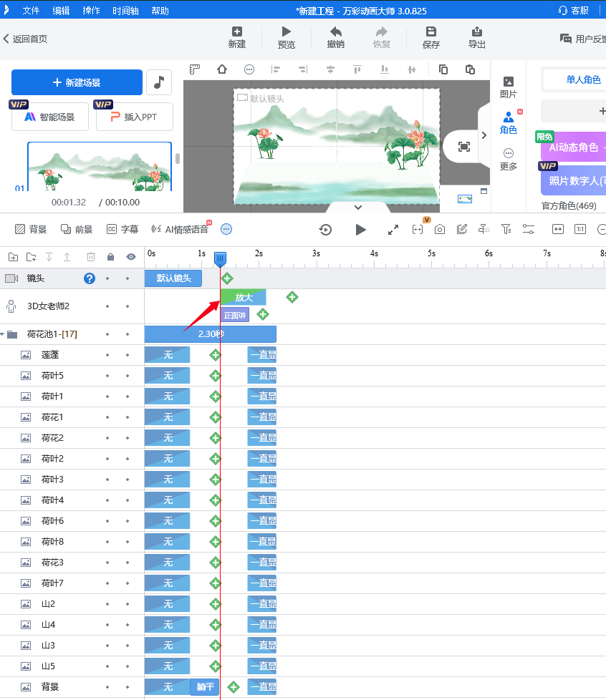Click the blue timeline playhead marker

click(x=221, y=259)
